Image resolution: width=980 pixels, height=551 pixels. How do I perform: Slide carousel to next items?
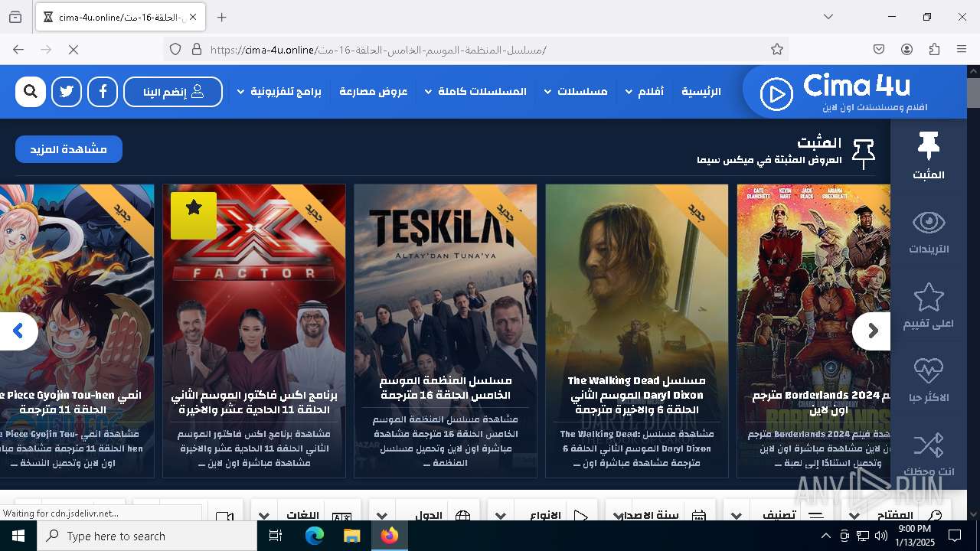click(872, 331)
